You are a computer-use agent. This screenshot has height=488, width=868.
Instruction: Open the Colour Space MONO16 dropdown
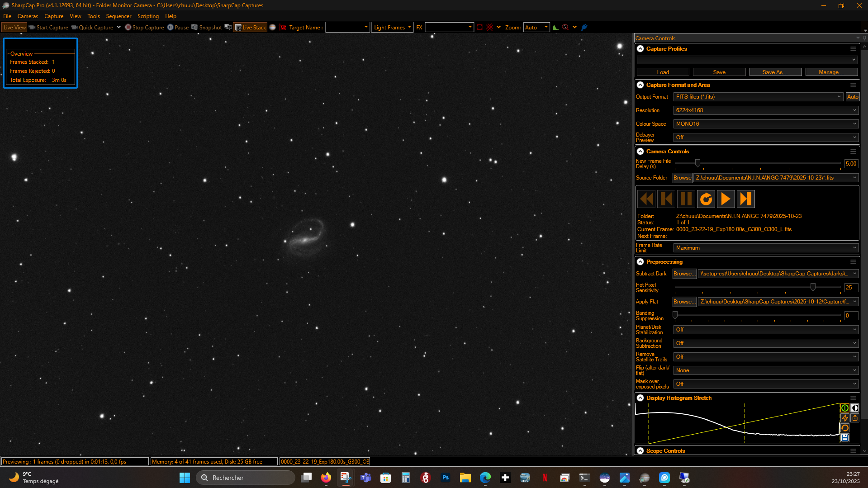[x=765, y=124]
